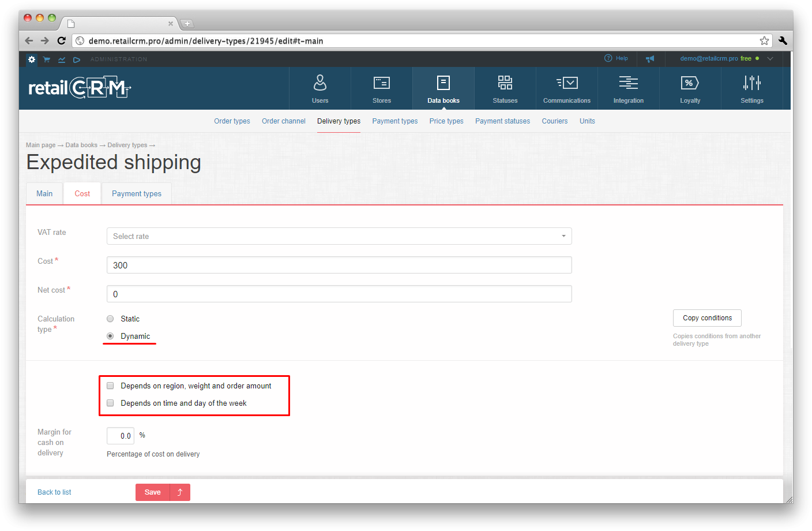The image size is (812, 531).
Task: Reload the page with the refresh icon
Action: [x=61, y=41]
